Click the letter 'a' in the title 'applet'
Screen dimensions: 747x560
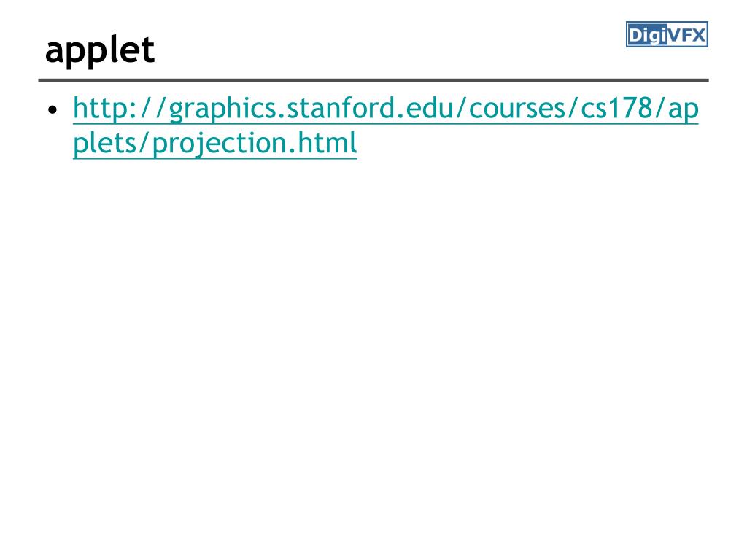(x=55, y=52)
